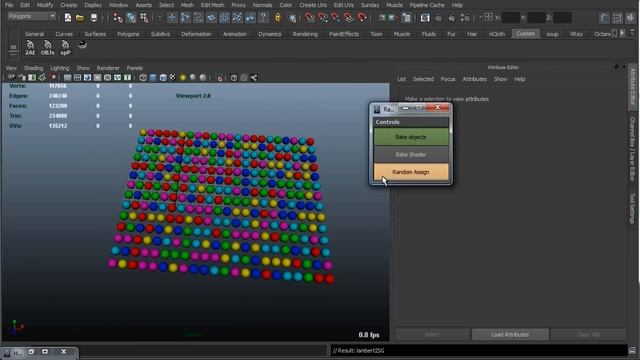Open the Render Settings icon
640x360 pixels.
pos(465,18)
